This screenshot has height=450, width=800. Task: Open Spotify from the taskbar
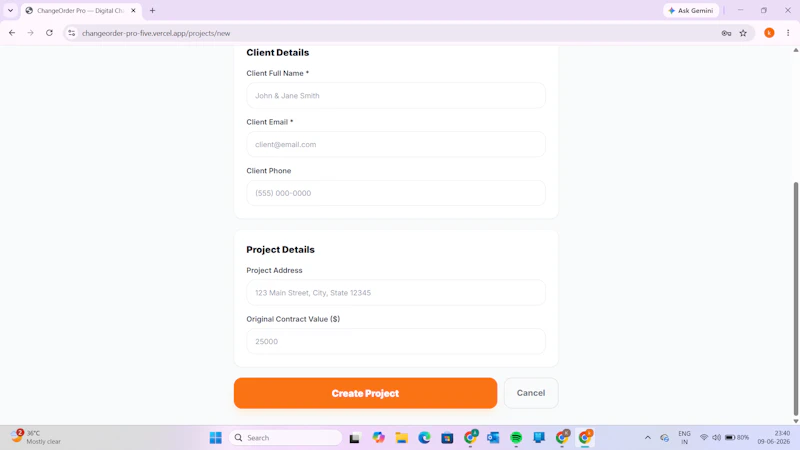coord(516,437)
